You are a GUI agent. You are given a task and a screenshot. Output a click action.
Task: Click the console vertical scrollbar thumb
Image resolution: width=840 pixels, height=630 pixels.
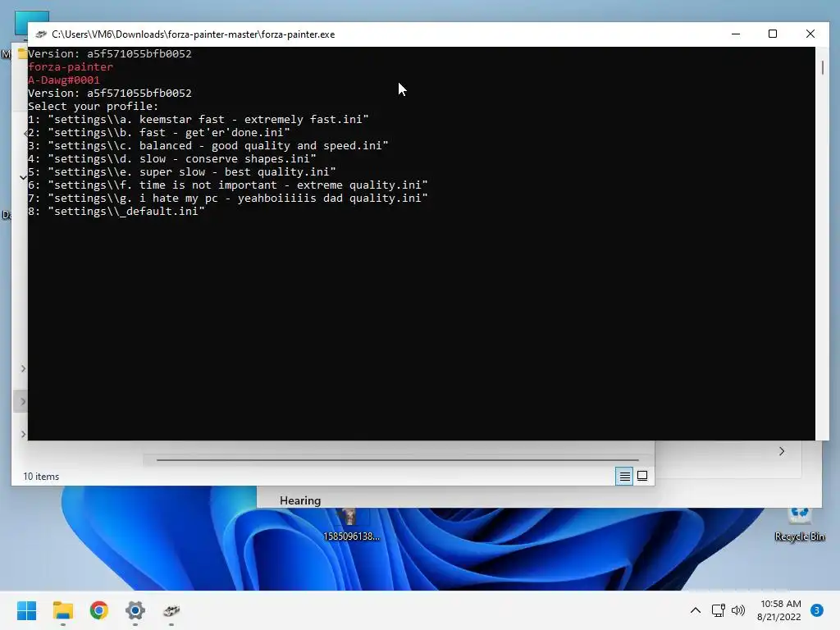[x=822, y=67]
